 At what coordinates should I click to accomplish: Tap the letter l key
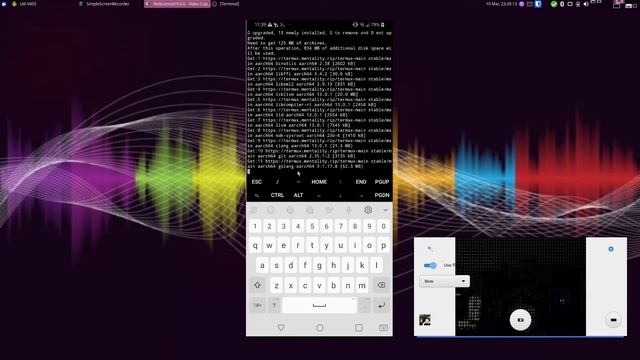click(x=376, y=265)
